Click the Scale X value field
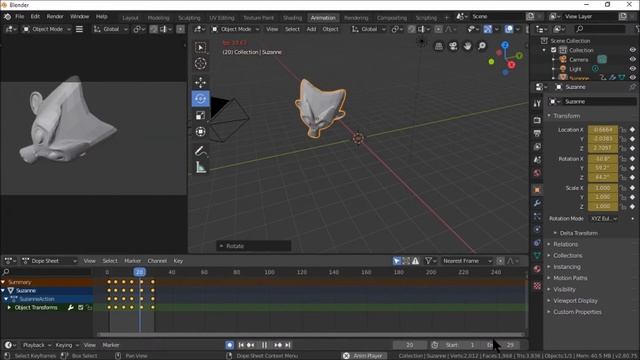 [602, 188]
